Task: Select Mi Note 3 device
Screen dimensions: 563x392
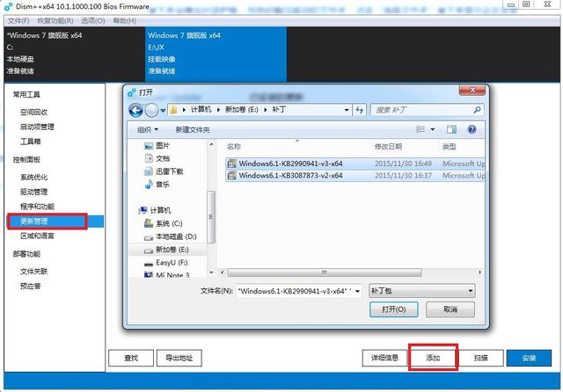Action: pyautogui.click(x=166, y=275)
